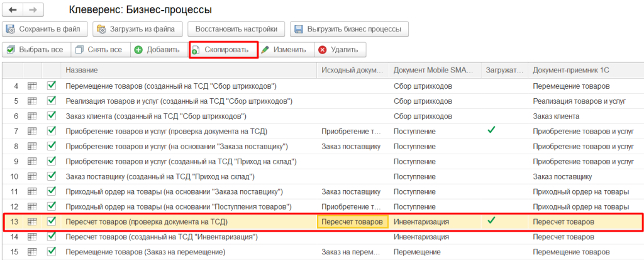Click the table icon in row 12
The image size is (644, 260).
[x=32, y=207]
